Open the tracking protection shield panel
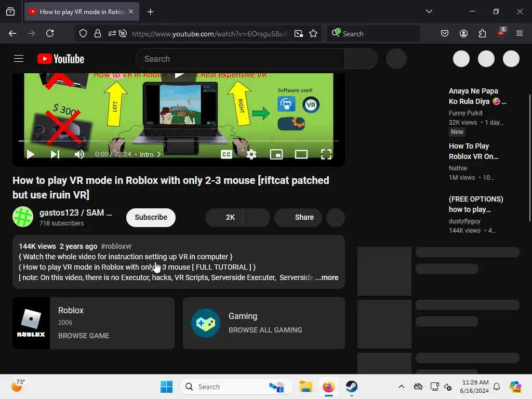Viewport: 532px width, 399px height. (x=83, y=33)
